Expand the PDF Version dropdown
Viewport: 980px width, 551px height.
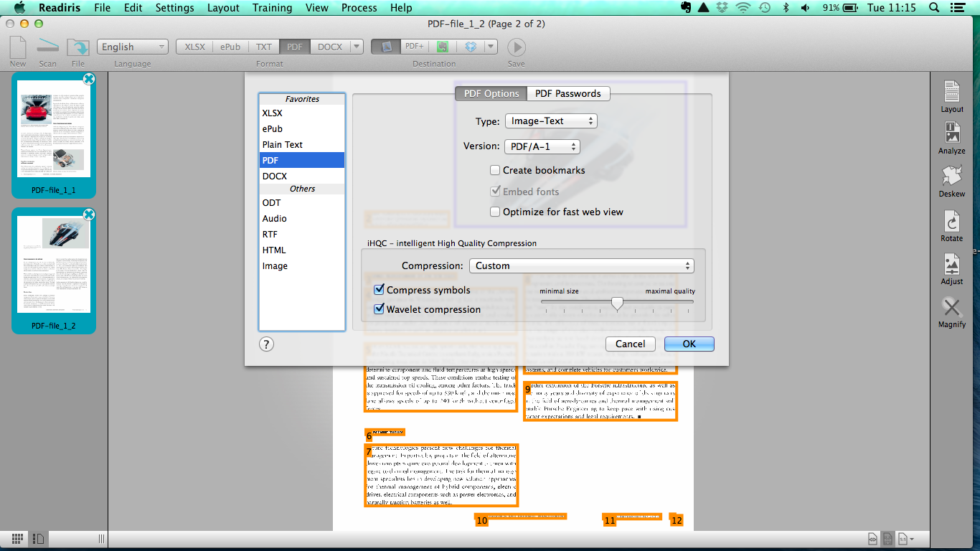pyautogui.click(x=542, y=146)
